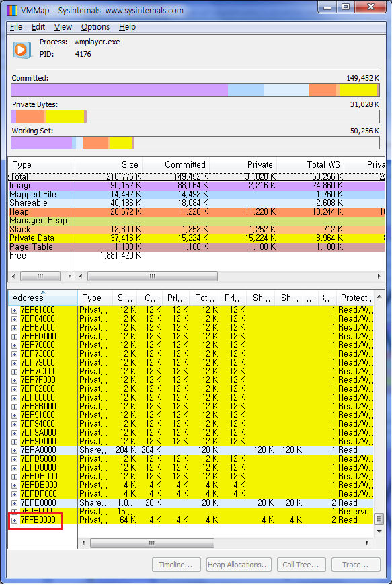392x585 pixels.
Task: Click the details horizontal scrollbar right arrow
Action: click(x=368, y=543)
